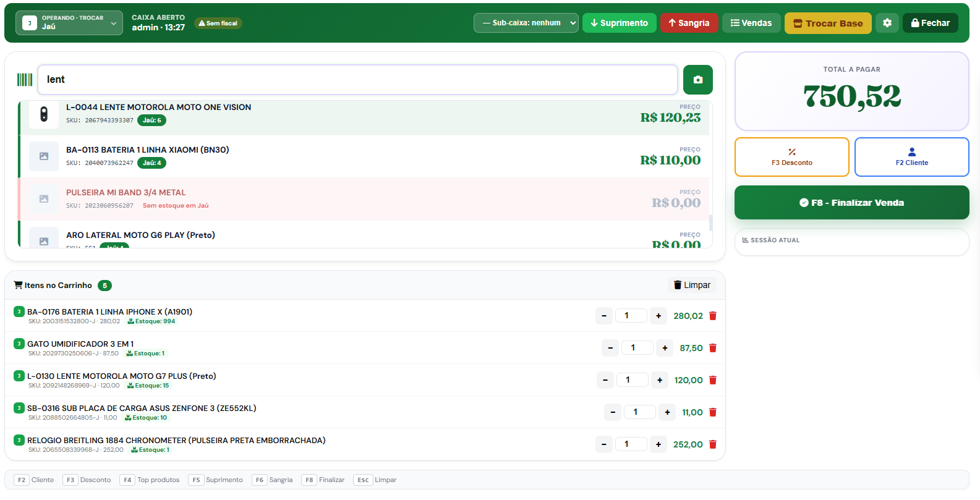Click the barcode icon beside the search field
980x500 pixels.
[25, 80]
